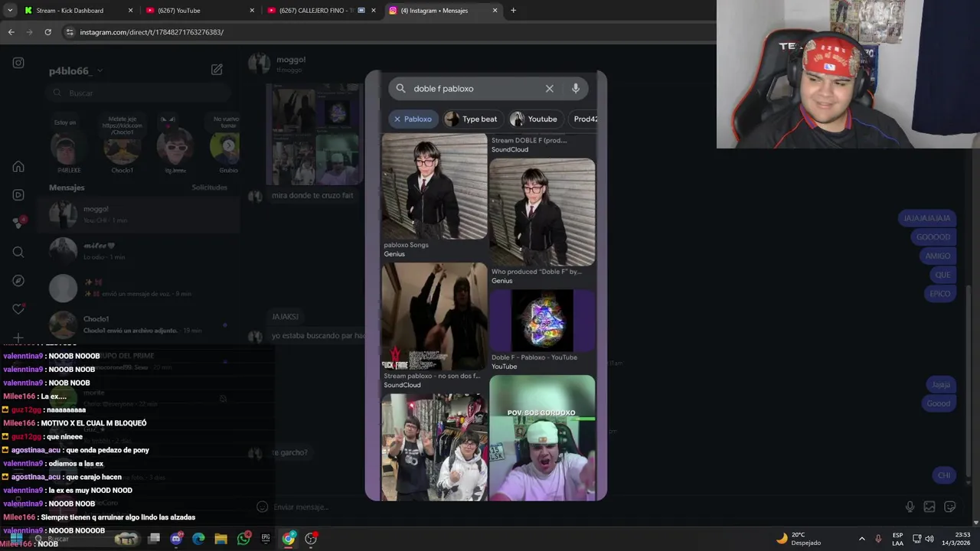
Task: Show hidden system tray icons chevron
Action: [861, 539]
